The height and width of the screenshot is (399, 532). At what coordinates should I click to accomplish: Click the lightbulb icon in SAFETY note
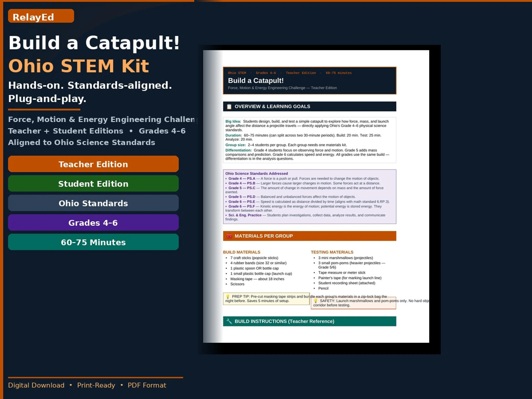(316, 301)
